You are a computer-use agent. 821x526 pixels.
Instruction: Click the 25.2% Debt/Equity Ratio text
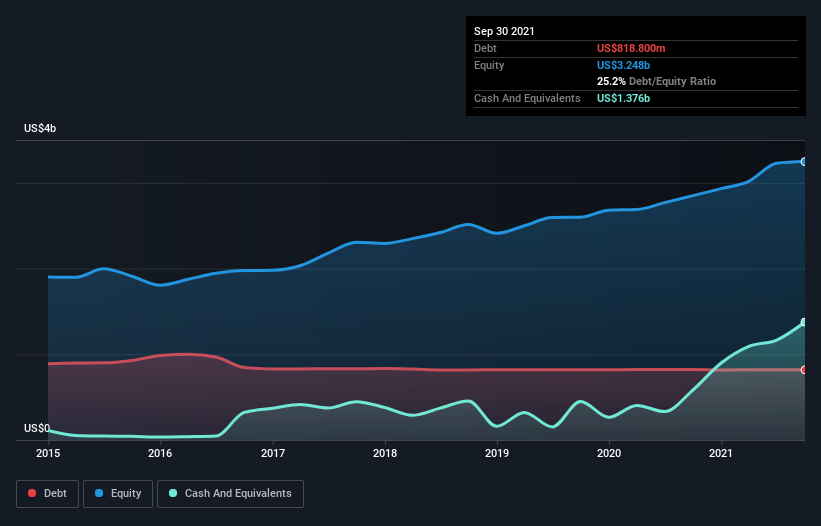click(x=656, y=82)
